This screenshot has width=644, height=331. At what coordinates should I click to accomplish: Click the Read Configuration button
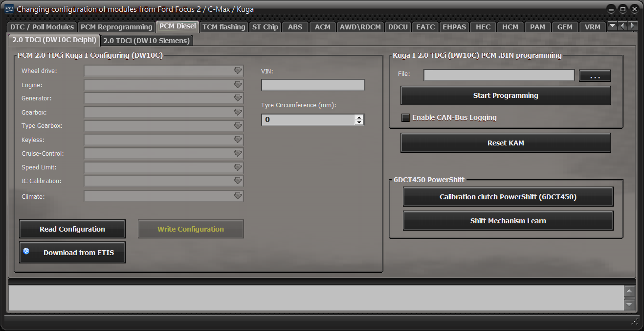tap(72, 229)
